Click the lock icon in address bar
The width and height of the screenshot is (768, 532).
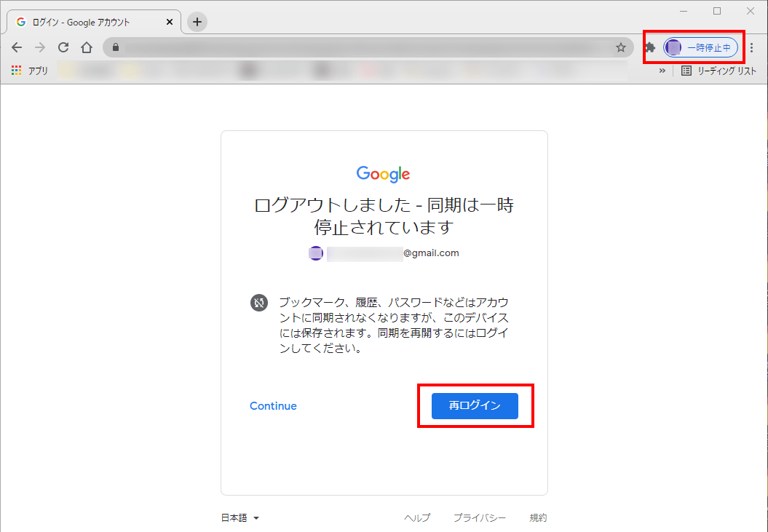(116, 47)
